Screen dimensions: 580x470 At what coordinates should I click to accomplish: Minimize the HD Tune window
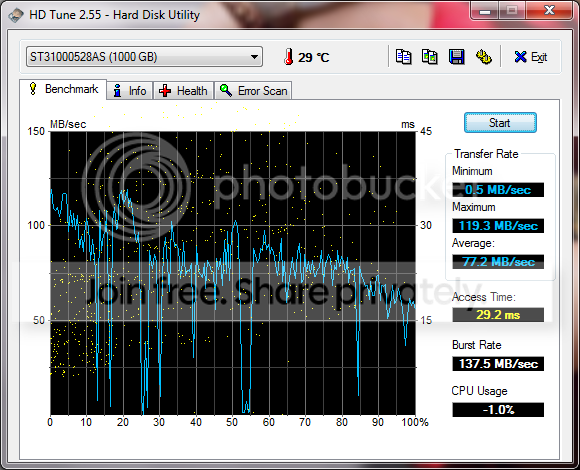(485, 11)
